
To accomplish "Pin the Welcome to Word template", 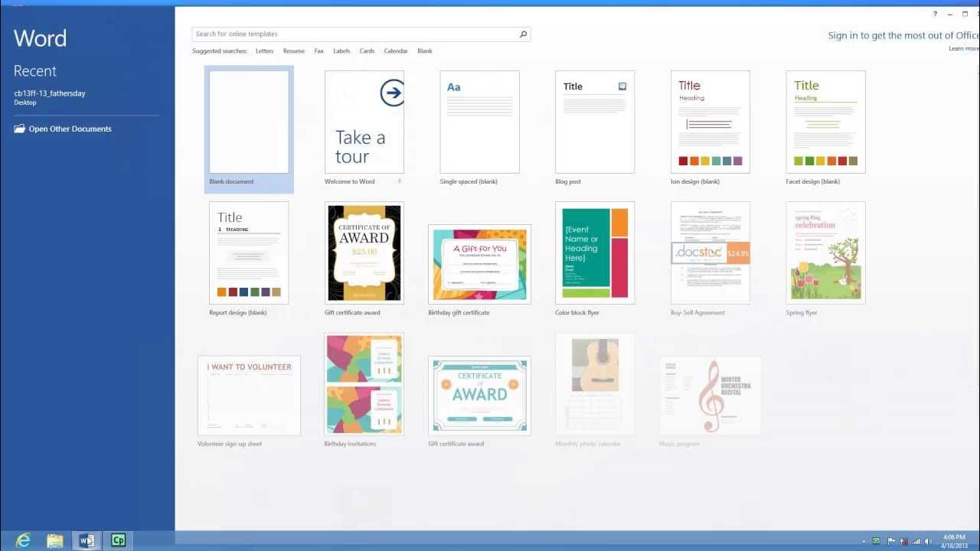I will (400, 181).
